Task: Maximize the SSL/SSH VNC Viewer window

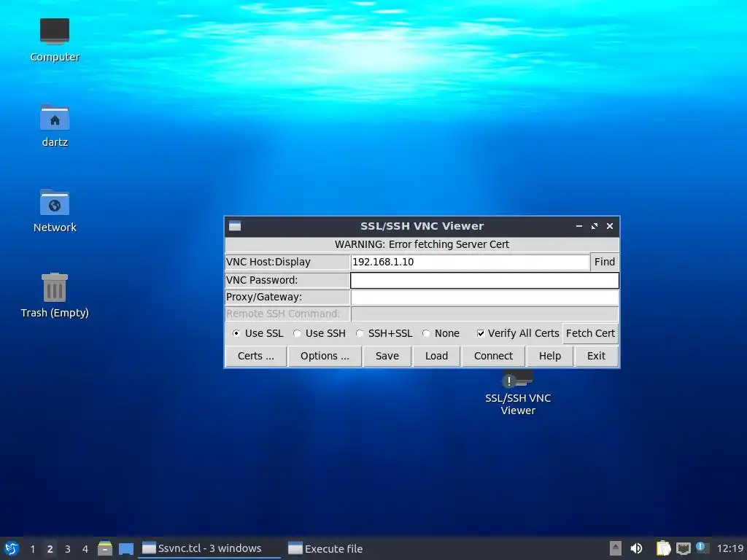Action: pos(594,226)
